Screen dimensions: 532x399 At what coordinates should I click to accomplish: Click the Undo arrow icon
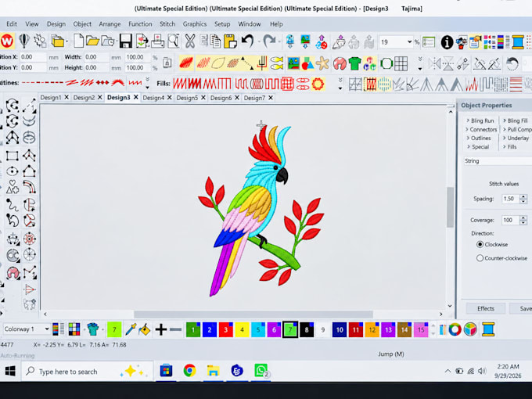pos(248,41)
